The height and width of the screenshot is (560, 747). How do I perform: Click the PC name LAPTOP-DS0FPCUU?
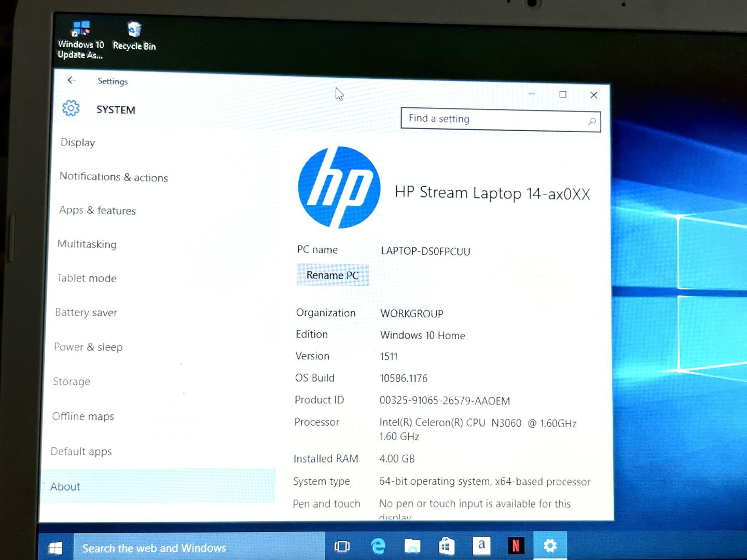pyautogui.click(x=425, y=251)
